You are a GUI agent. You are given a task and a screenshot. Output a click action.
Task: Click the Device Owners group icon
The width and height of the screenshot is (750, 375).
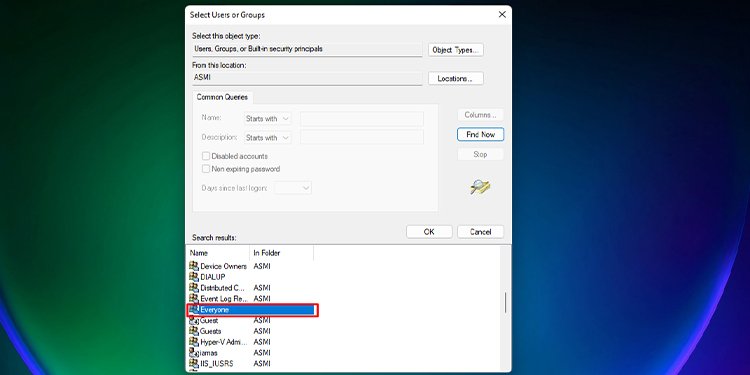point(194,266)
